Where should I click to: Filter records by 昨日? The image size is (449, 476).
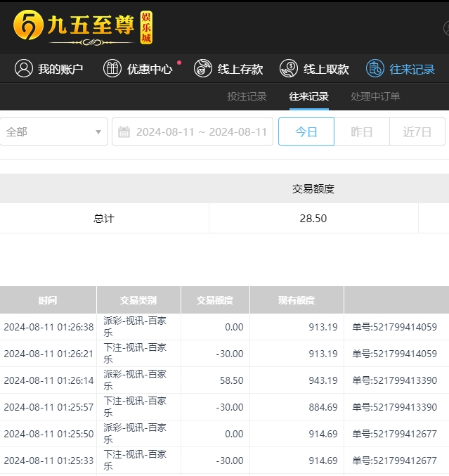361,131
